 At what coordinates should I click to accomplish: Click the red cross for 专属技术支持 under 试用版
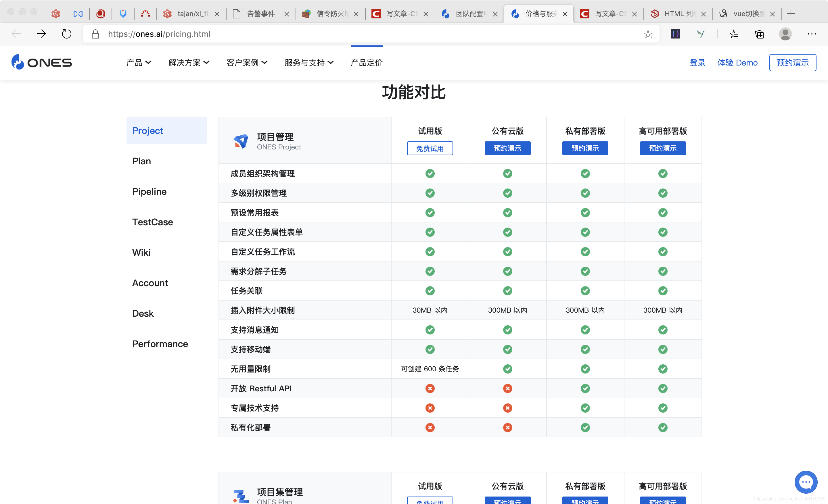point(430,408)
